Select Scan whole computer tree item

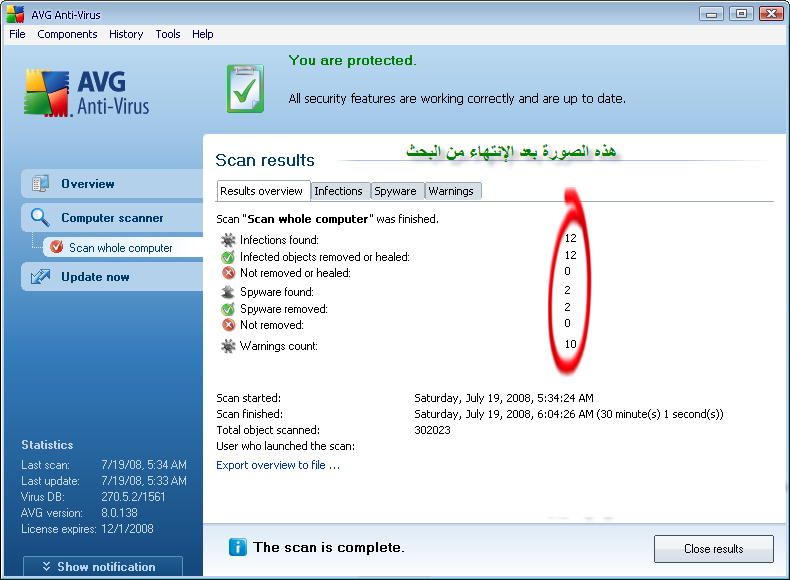click(120, 248)
